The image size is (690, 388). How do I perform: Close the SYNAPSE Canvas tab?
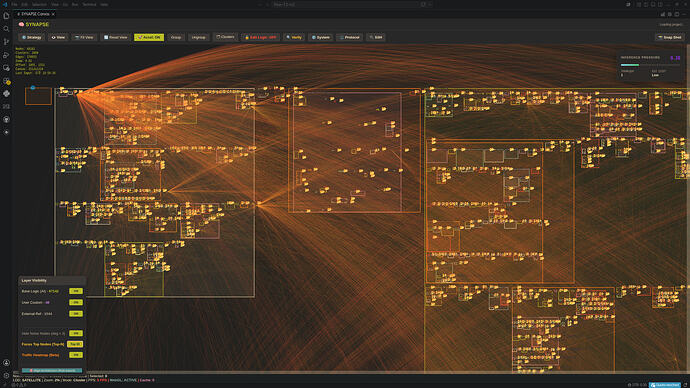coord(53,14)
